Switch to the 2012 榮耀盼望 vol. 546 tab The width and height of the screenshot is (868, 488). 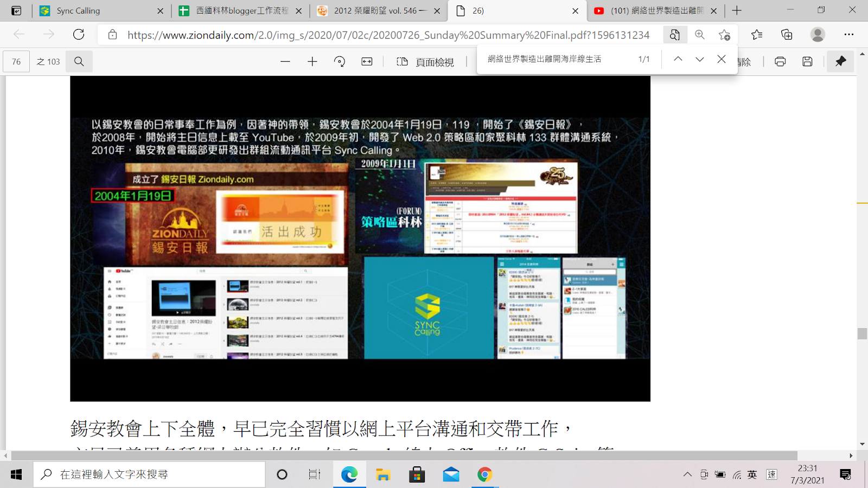(x=379, y=10)
